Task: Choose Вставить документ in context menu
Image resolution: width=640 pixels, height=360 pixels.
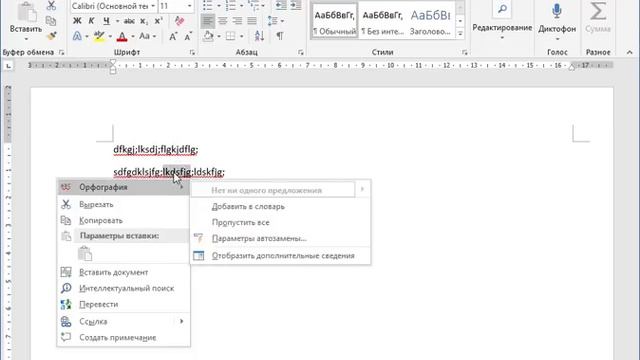Action: [x=123, y=272]
